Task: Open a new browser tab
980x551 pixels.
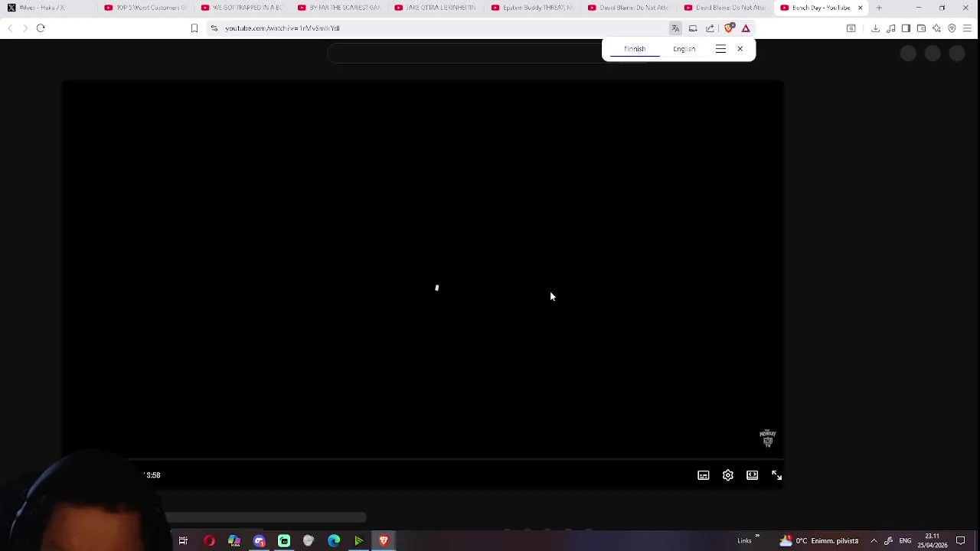Action: pos(879,8)
